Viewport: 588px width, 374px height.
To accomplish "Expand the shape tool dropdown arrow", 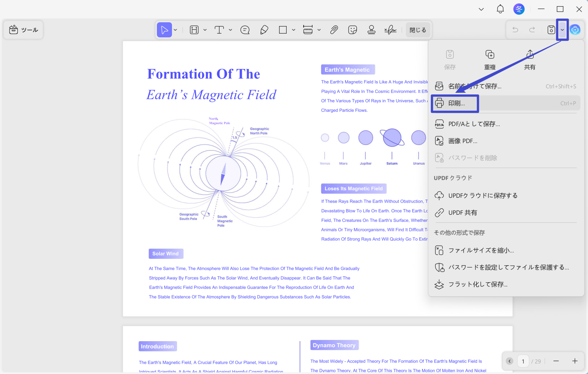I will [x=293, y=30].
